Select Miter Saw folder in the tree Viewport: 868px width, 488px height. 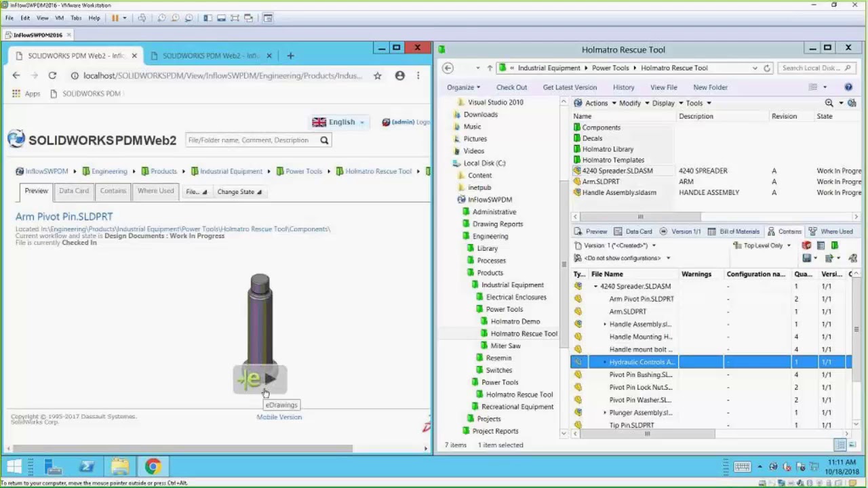point(505,346)
